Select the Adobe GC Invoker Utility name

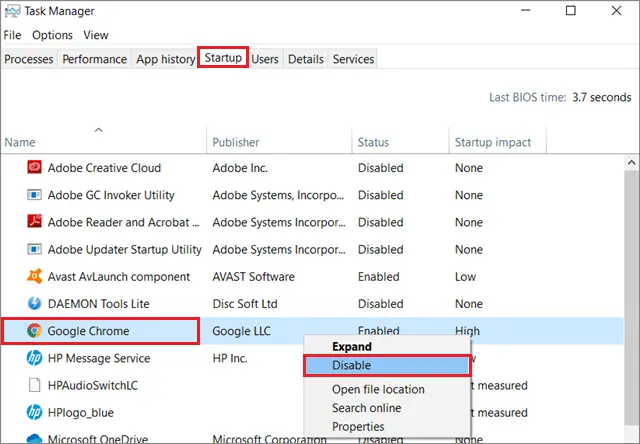(111, 195)
